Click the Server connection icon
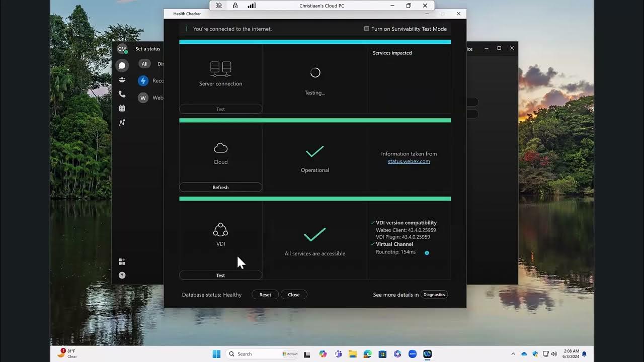This screenshot has width=644, height=362. [220, 69]
